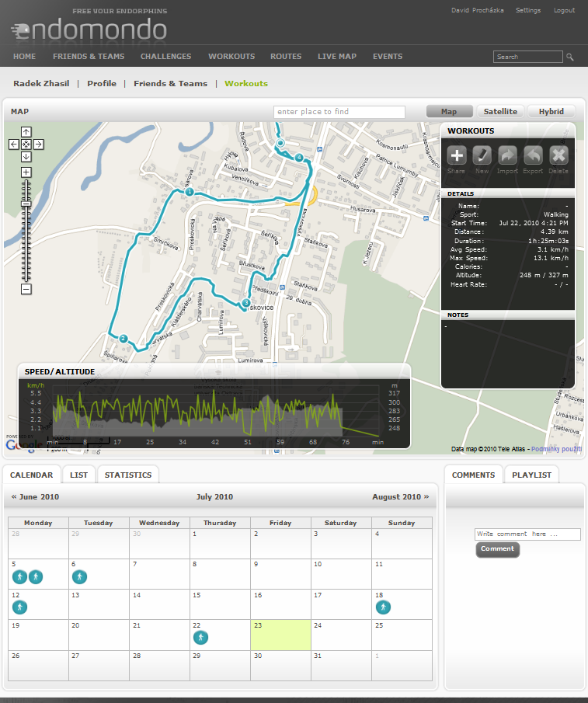This screenshot has width=588, height=703.
Task: Click the Radek Zhasil name link
Action: click(41, 83)
